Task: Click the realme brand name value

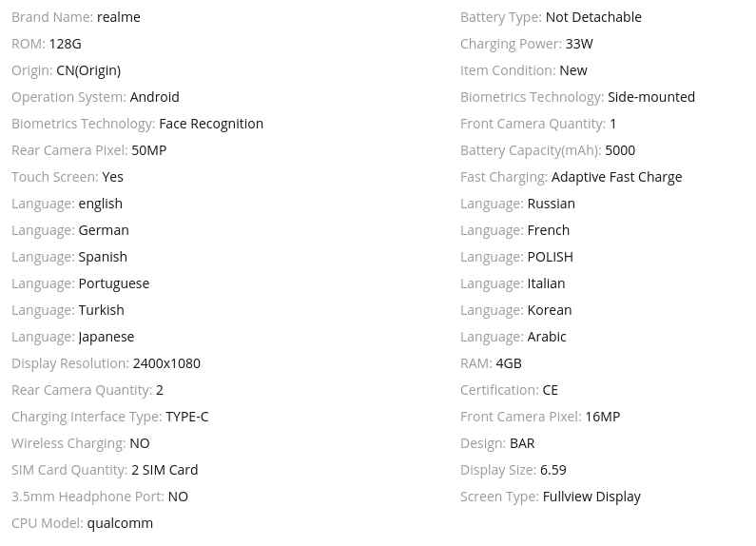Action: pyautogui.click(x=118, y=17)
